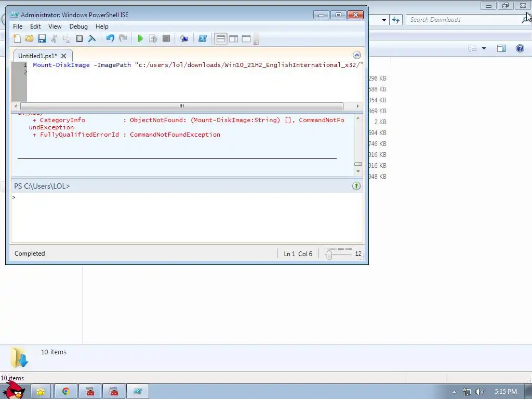
Task: Click the 5:15 PM clock
Action: point(506,392)
